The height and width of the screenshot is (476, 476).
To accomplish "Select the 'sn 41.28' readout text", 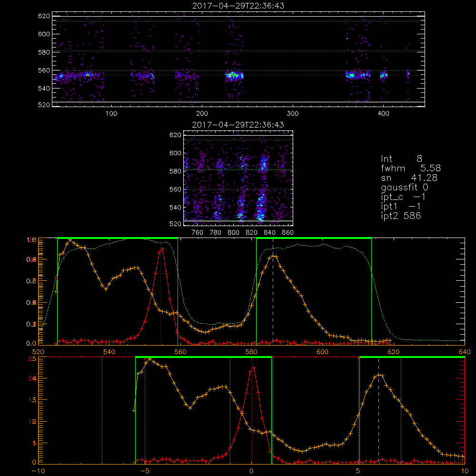I will pyautogui.click(x=409, y=178).
